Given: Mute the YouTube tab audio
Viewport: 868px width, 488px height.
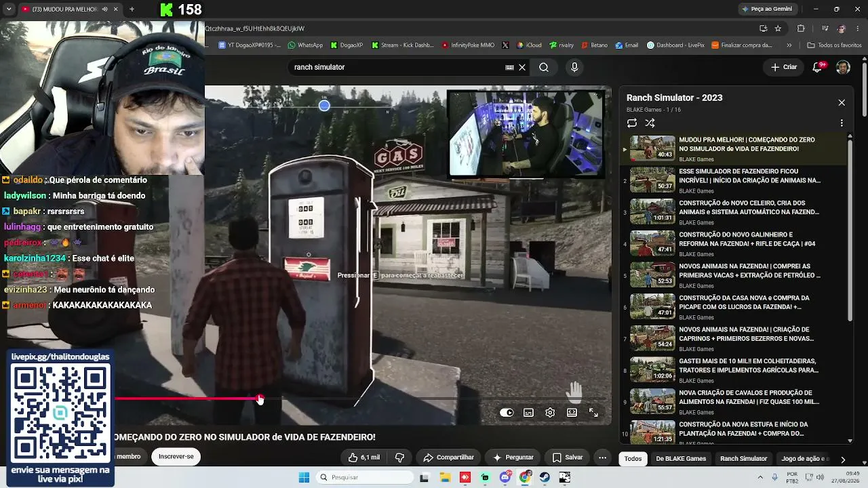Looking at the screenshot, I should [104, 9].
